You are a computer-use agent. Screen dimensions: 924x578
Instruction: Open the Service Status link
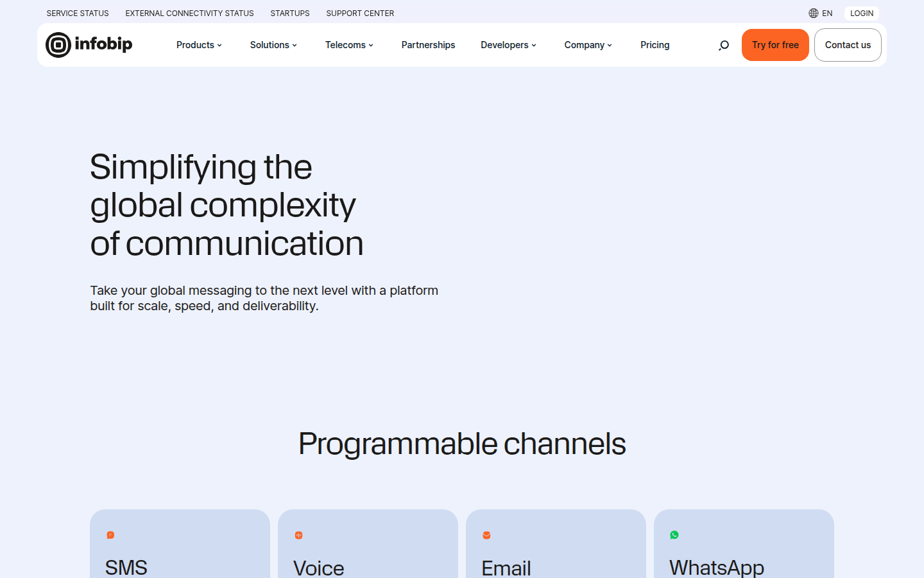click(78, 13)
